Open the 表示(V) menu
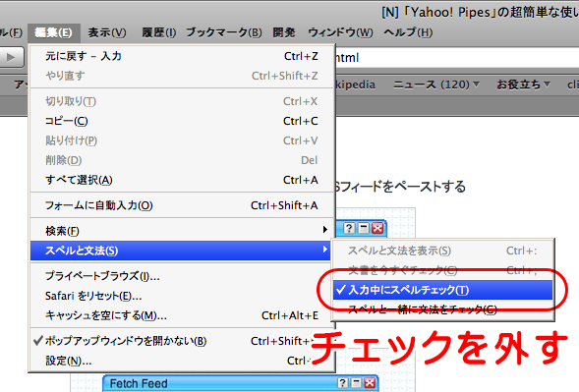This screenshot has width=579, height=392. coord(107,32)
